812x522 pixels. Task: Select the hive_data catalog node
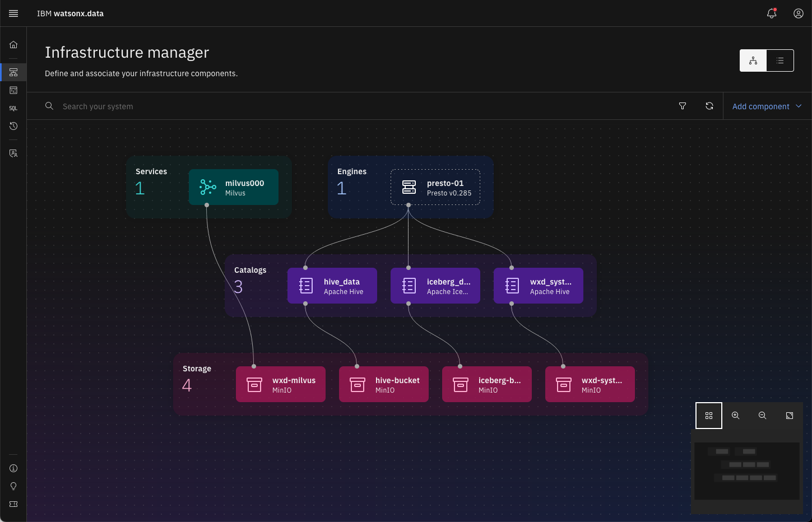pos(332,286)
